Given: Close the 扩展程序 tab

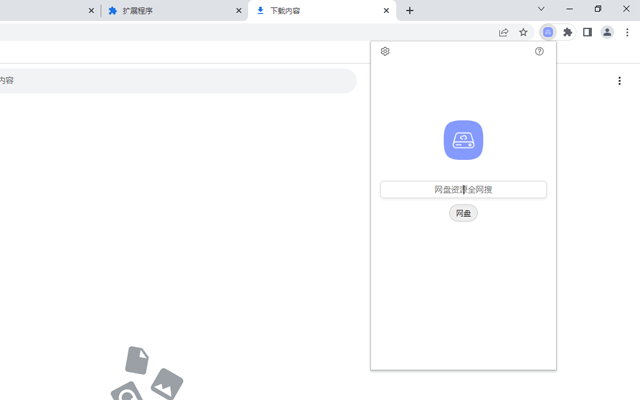Looking at the screenshot, I should [x=239, y=11].
